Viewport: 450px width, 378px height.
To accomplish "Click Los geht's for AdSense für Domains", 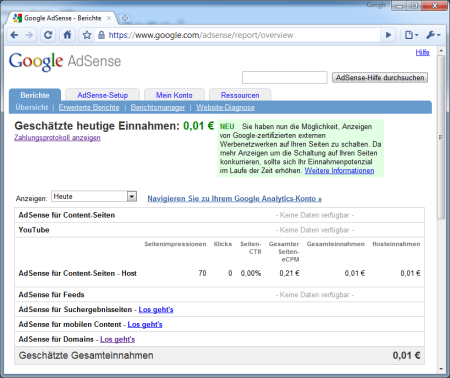I will click(x=117, y=339).
